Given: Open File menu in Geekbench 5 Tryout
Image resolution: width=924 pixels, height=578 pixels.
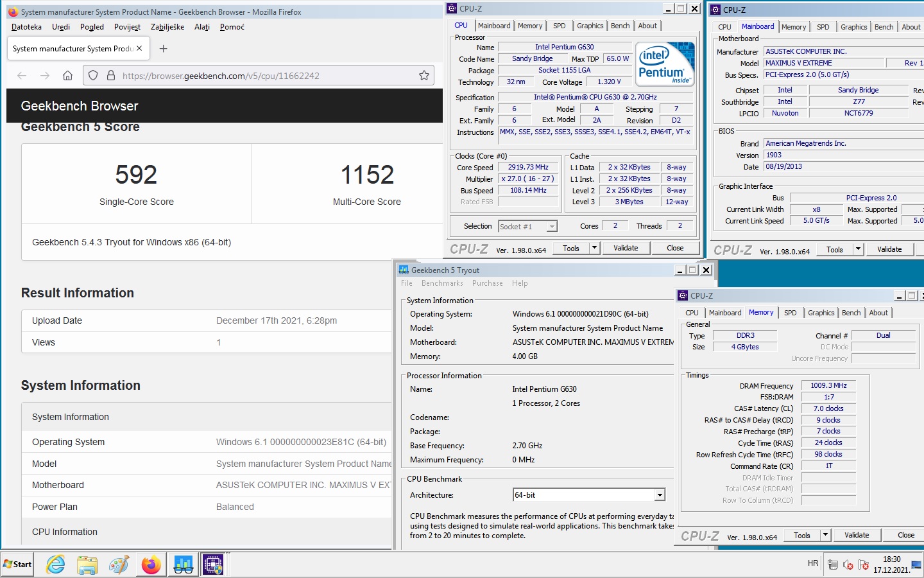Looking at the screenshot, I should click(407, 283).
